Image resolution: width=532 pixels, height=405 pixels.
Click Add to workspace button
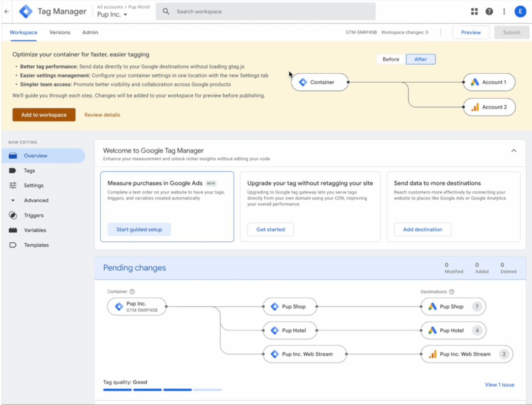click(x=44, y=115)
